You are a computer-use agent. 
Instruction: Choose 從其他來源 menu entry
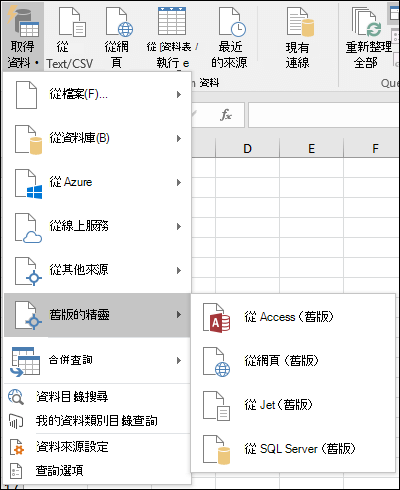point(97,270)
